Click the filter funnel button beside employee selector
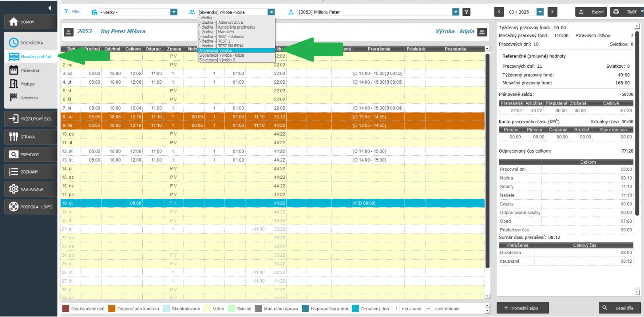Image resolution: width=644 pixels, height=317 pixels. pos(467,12)
